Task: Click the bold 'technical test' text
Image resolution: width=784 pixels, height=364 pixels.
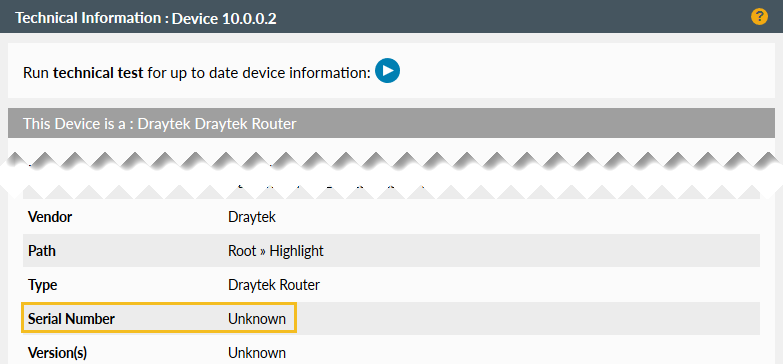Action: coord(98,73)
